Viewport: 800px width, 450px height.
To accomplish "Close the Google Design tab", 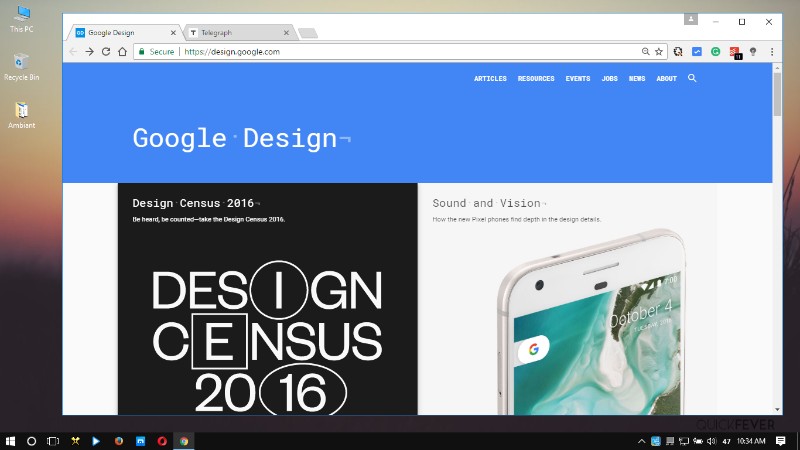I will [173, 33].
